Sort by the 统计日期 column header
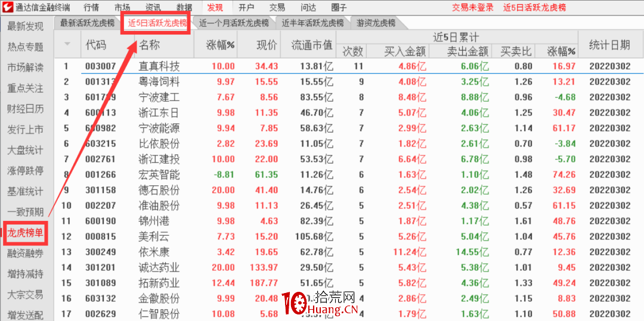Screen dimensions: 644x321 pos(609,44)
